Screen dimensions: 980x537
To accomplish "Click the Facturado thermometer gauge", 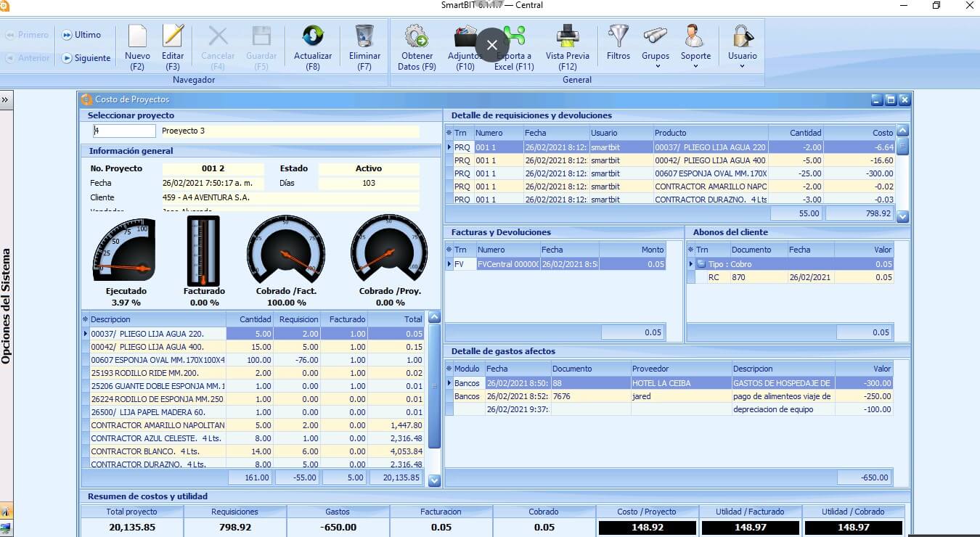I will coord(203,251).
